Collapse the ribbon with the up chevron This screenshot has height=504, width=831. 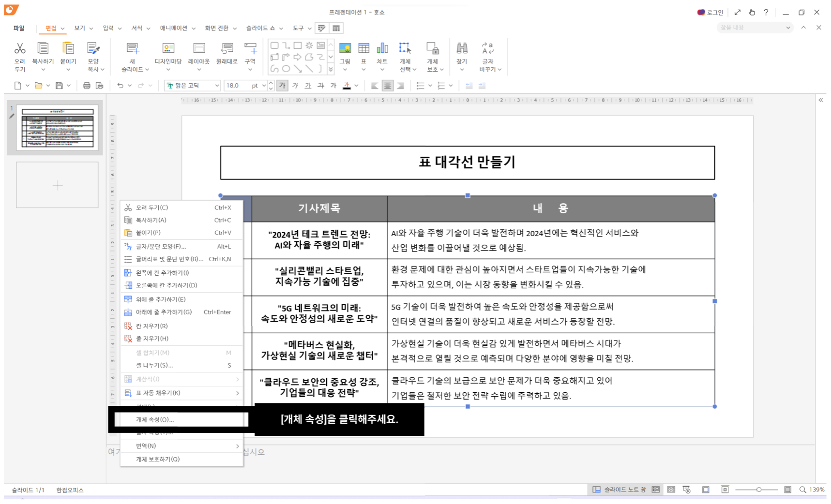pyautogui.click(x=803, y=28)
